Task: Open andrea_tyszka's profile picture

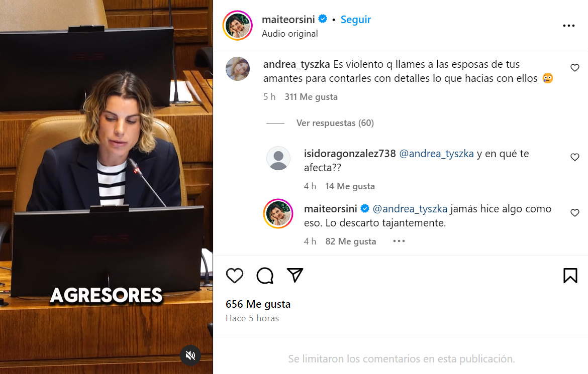Action: (238, 69)
